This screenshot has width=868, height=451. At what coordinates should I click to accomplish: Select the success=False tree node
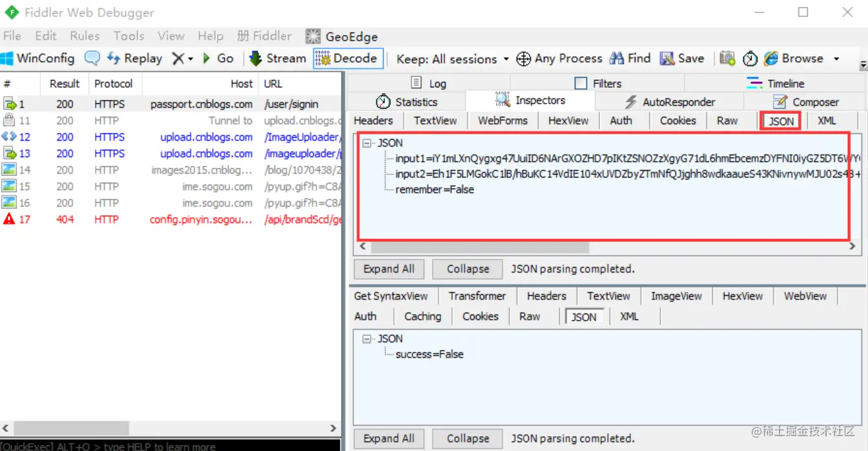pos(429,354)
